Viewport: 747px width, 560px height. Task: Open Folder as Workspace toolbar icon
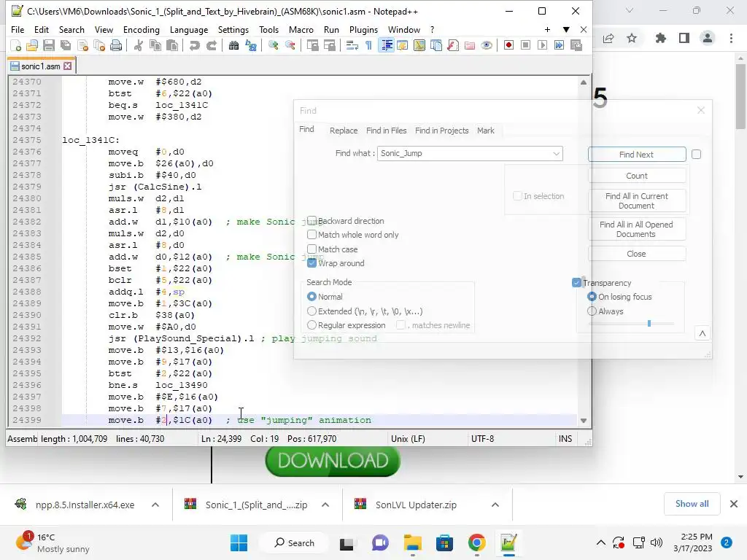click(x=470, y=45)
